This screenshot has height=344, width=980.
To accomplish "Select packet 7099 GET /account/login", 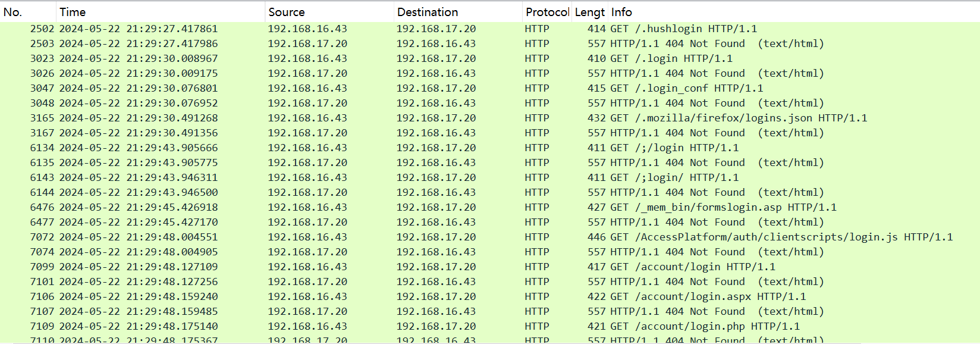I will pyautogui.click(x=693, y=267).
